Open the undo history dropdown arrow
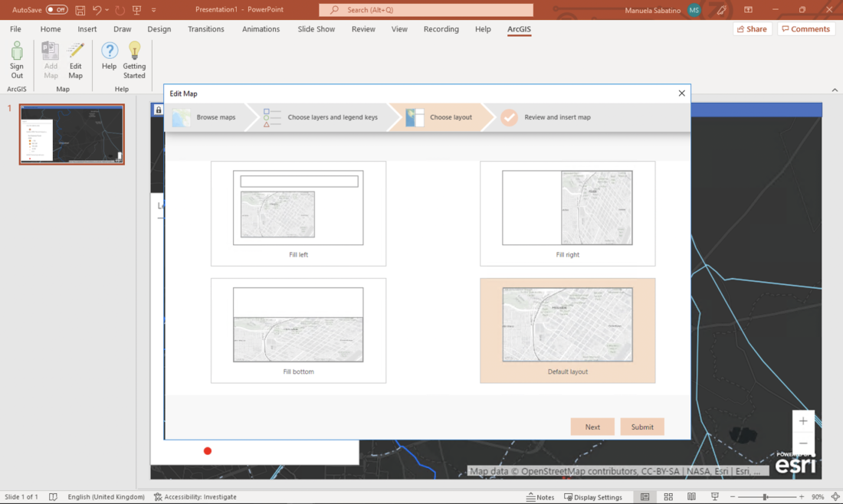The width and height of the screenshot is (843, 504). click(107, 10)
